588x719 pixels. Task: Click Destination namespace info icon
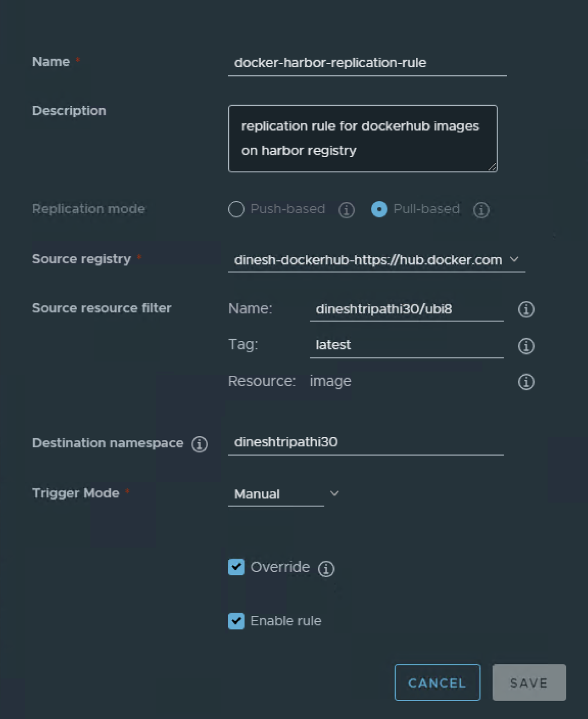200,444
